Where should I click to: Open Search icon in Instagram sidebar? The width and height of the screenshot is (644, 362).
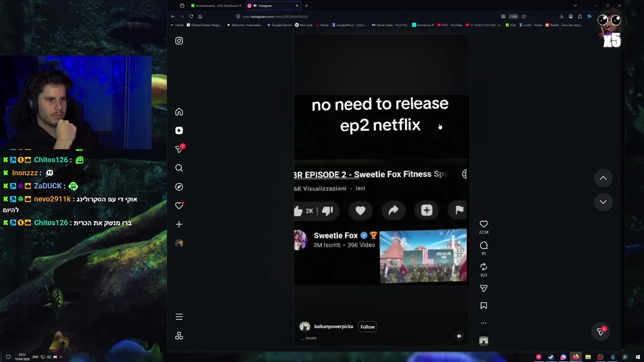coord(179,168)
